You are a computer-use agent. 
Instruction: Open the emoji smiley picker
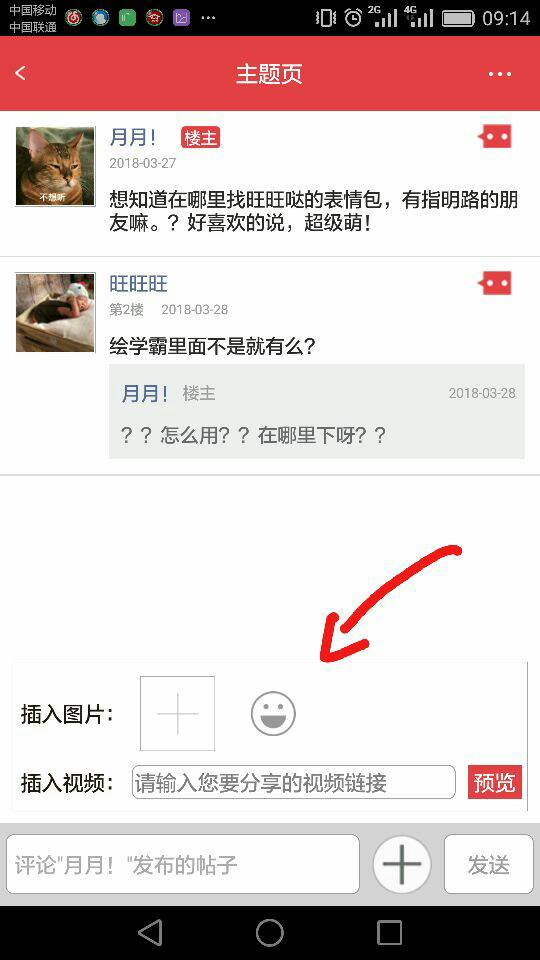[x=273, y=713]
